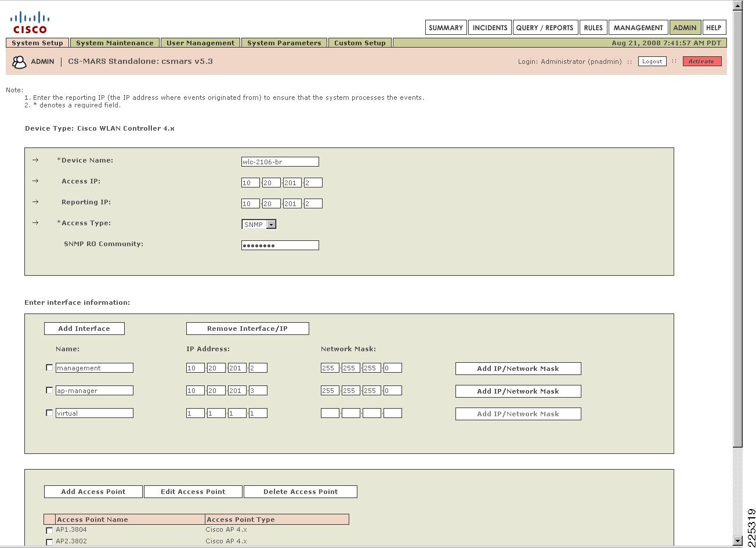Click the Edit Access Point button
This screenshot has width=756, height=548.
(193, 492)
